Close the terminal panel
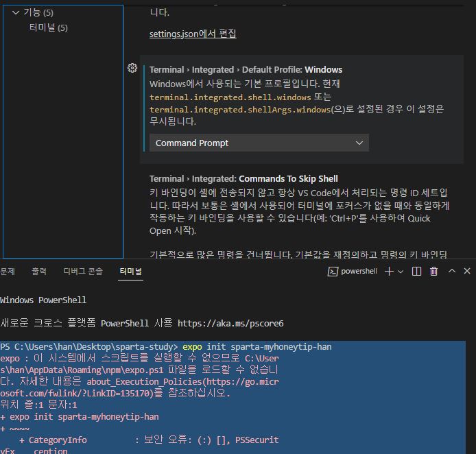Screen dimensions: 476x454 (467, 271)
